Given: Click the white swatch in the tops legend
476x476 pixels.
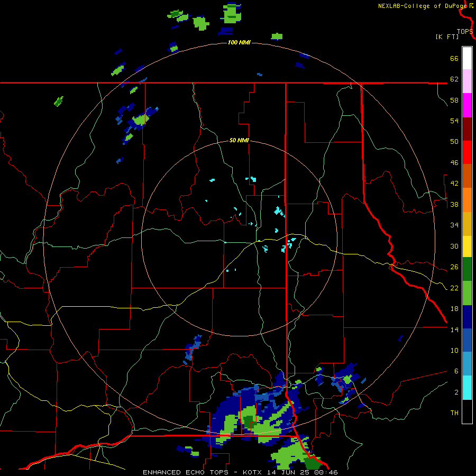Looking at the screenshot, I should 467,58.
